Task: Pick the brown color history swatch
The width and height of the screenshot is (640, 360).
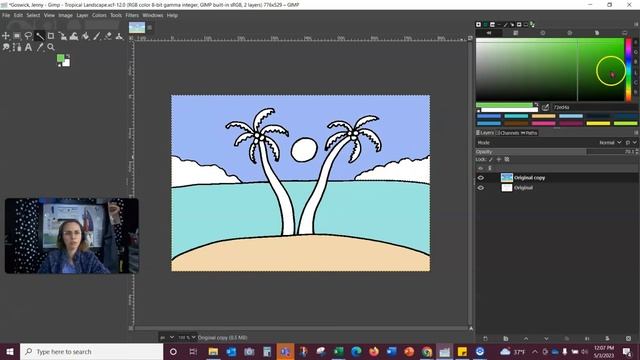Action: pos(516,123)
